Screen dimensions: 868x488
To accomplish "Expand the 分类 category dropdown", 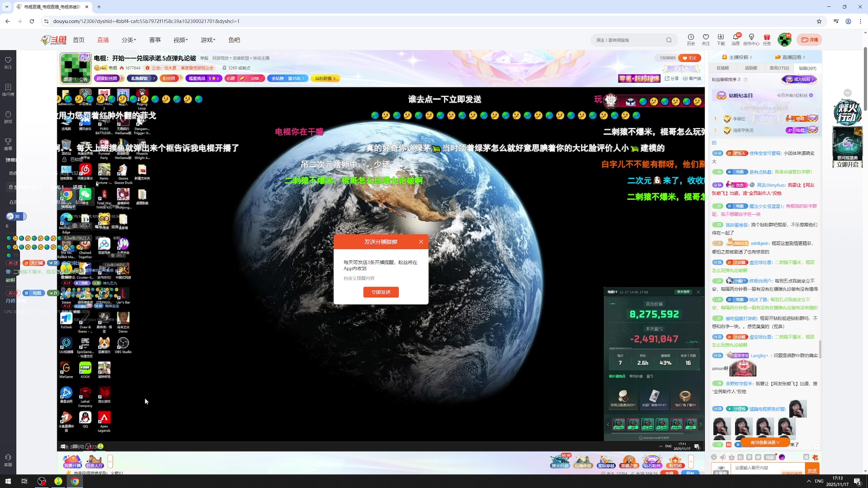I will 128,40.
